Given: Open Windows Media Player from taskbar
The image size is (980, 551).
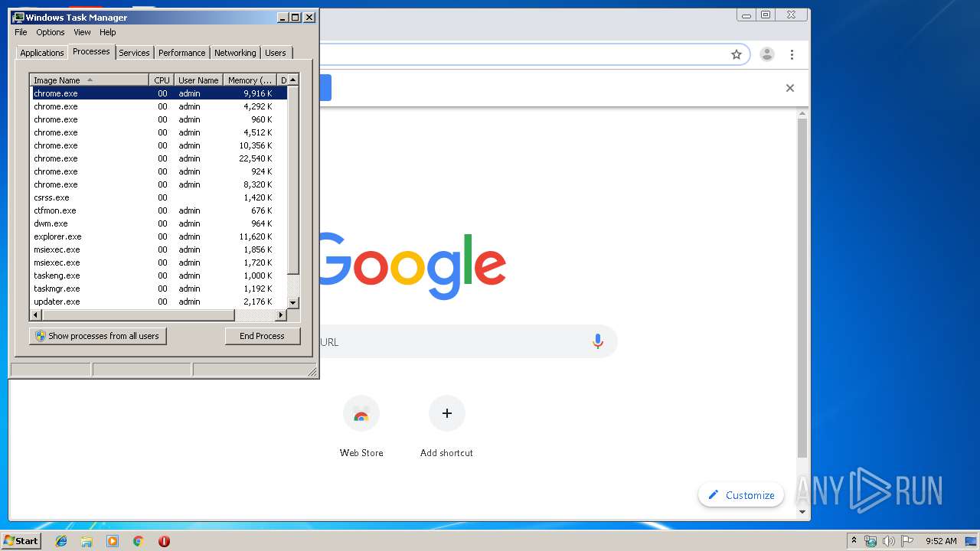Looking at the screenshot, I should pyautogui.click(x=113, y=541).
